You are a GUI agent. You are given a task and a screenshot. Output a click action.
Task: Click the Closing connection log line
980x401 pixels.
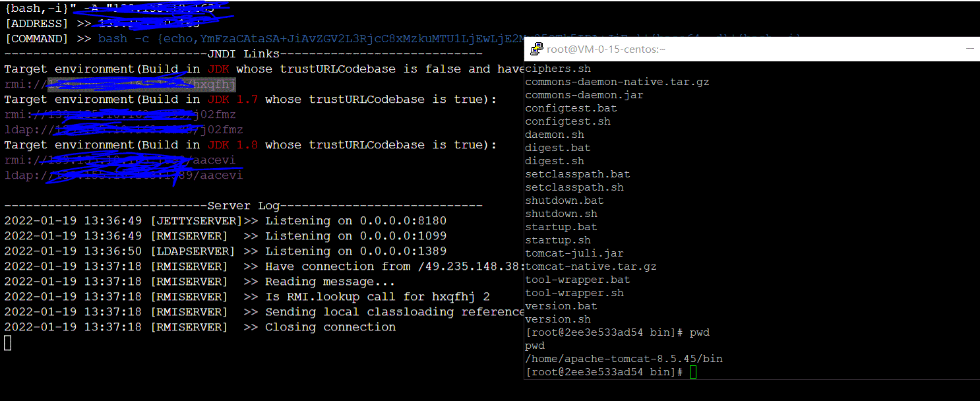(x=200, y=327)
